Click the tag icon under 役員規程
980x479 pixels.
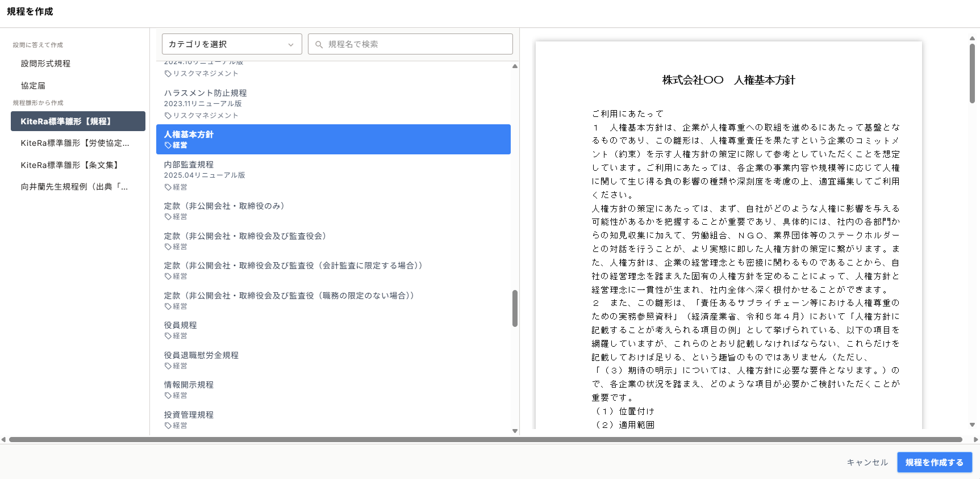168,336
